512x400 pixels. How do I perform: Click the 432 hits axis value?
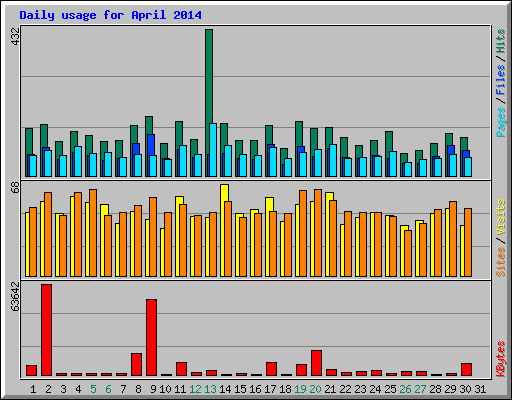(x=16, y=36)
